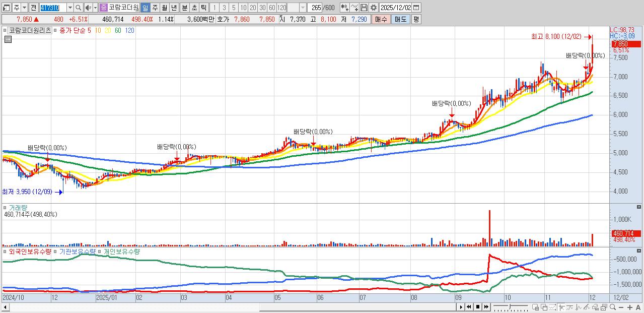
Task: Collapse the investor holdings pane
Action: coord(639,250)
